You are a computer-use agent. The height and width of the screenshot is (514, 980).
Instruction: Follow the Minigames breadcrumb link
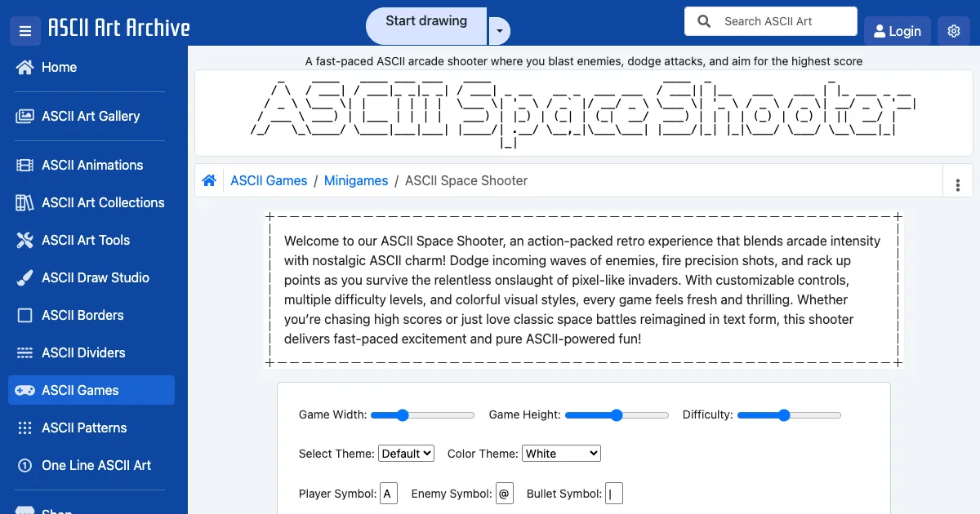[356, 180]
